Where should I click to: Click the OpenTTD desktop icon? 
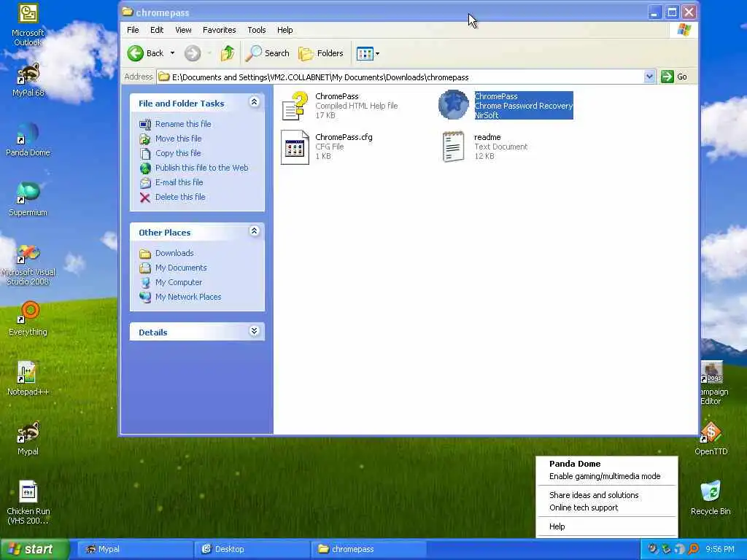pos(711,432)
